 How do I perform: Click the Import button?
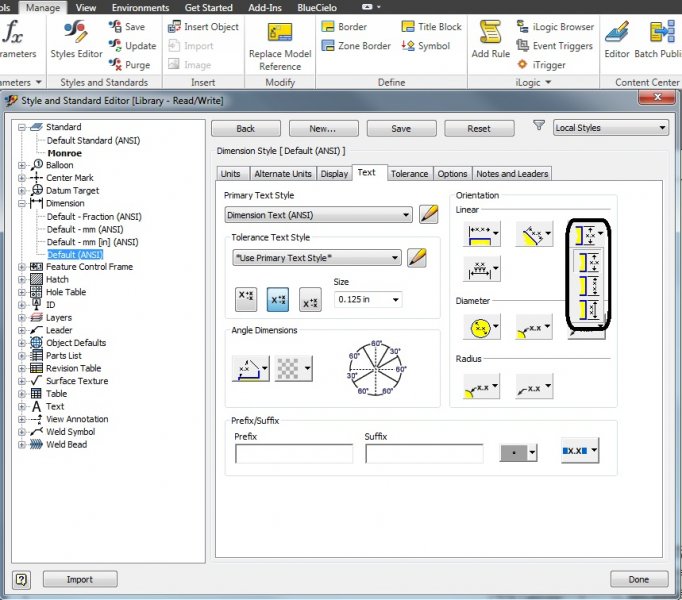click(x=79, y=579)
